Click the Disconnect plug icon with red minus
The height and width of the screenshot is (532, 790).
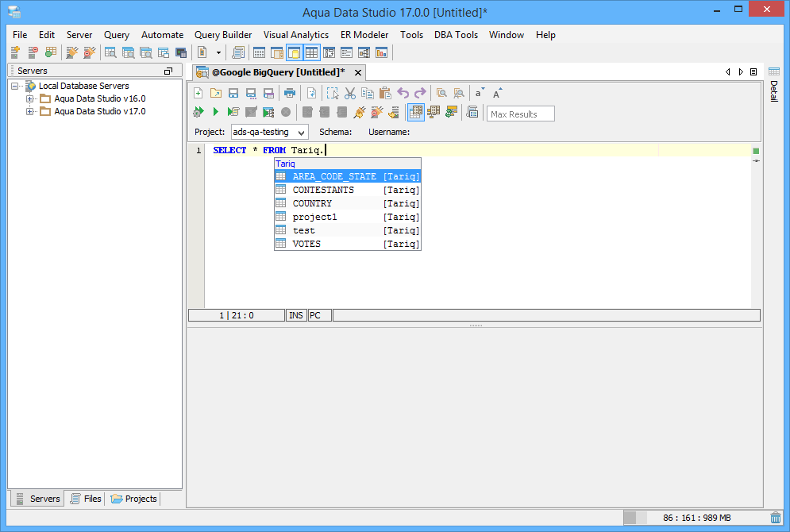377,112
